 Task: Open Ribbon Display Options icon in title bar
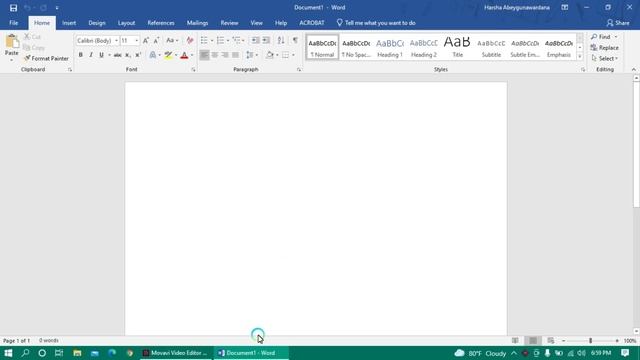point(564,7)
